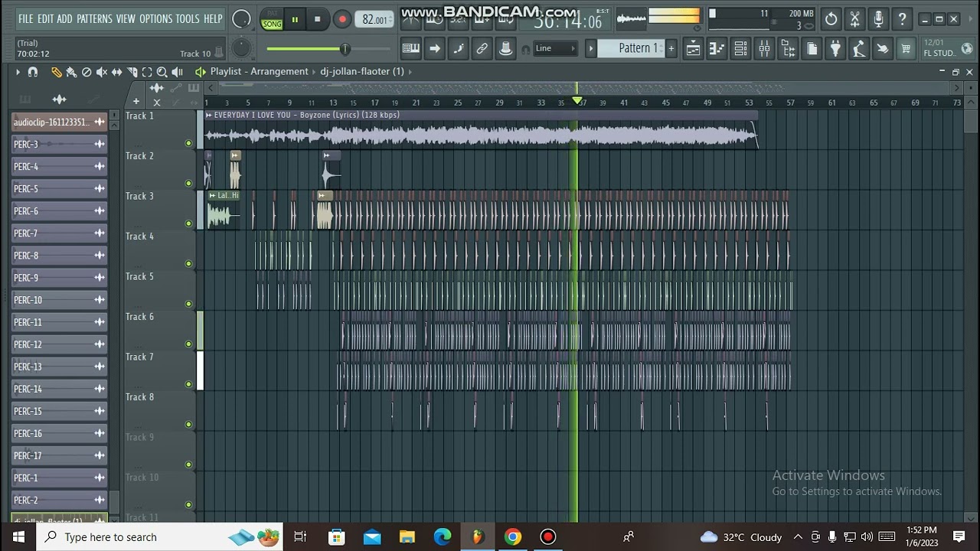Open the OPTIONS menu
Viewport: 980px width, 551px height.
coord(155,18)
